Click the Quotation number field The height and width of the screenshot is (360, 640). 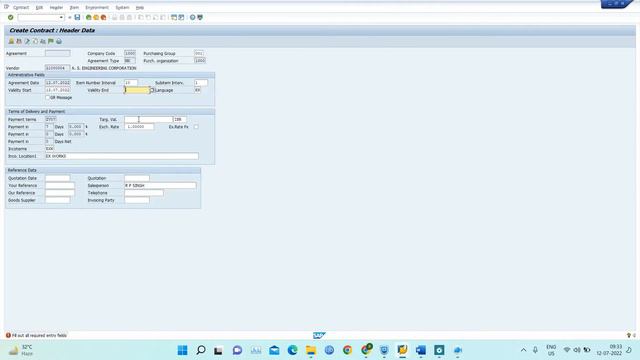click(137, 178)
